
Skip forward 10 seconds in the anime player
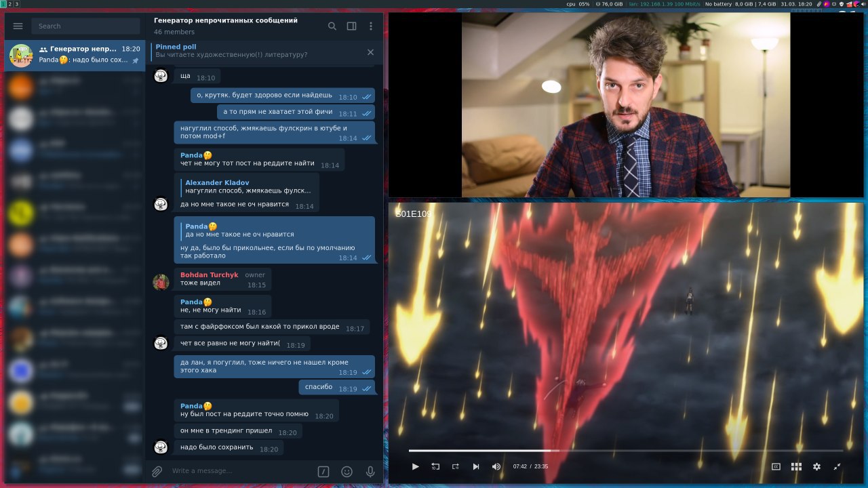click(x=456, y=466)
